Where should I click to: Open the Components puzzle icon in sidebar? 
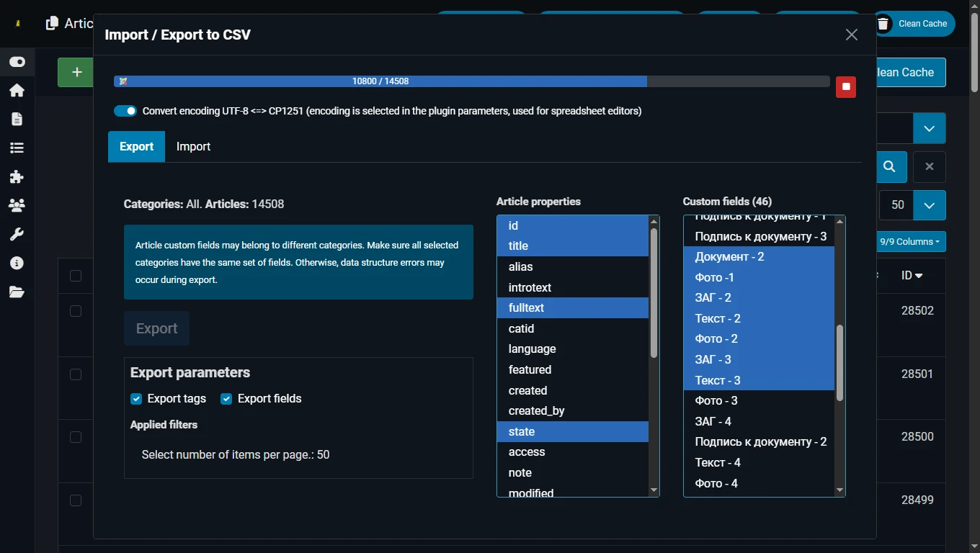coord(17,177)
